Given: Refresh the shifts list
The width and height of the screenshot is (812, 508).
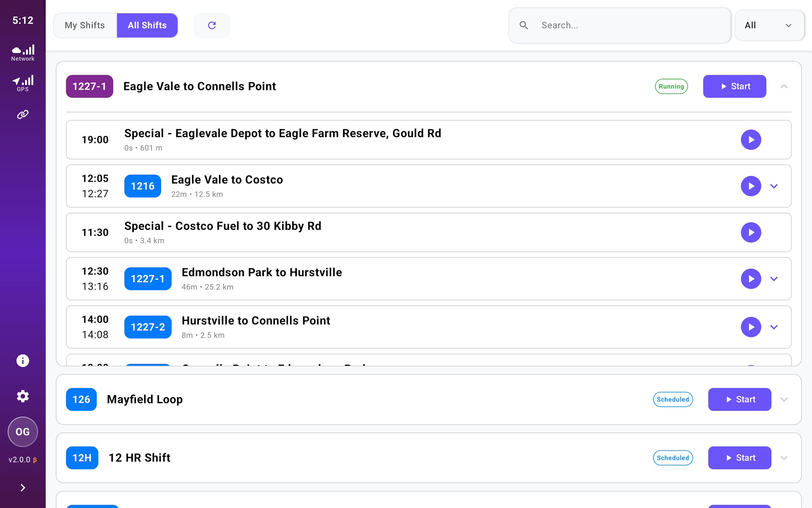Looking at the screenshot, I should click(x=212, y=25).
